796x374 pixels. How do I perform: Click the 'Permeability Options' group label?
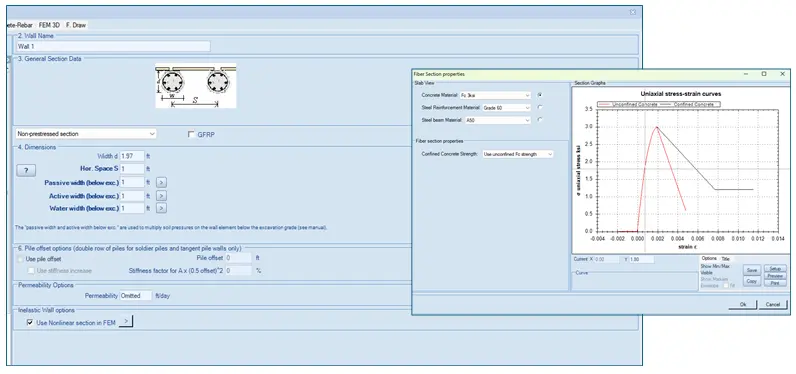click(x=46, y=285)
